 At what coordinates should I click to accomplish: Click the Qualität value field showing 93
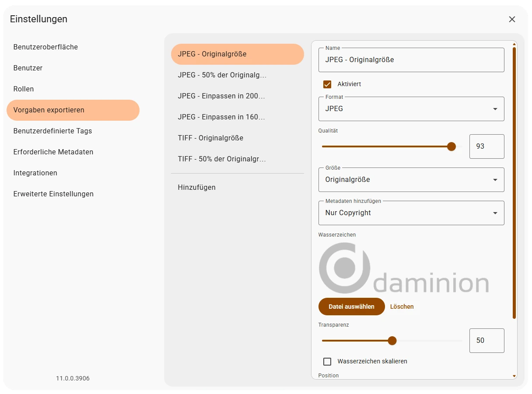[487, 146]
